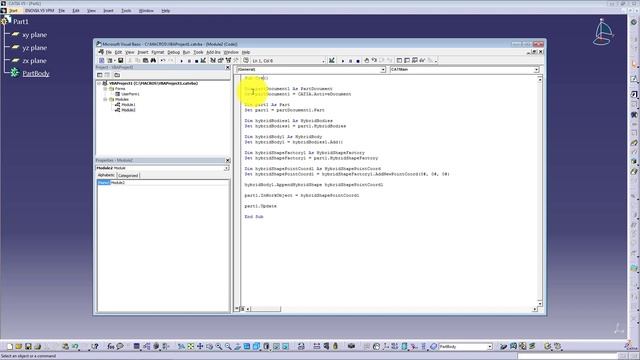Click code window scroll down arrow
This screenshot has height=360, width=640.
point(540,303)
